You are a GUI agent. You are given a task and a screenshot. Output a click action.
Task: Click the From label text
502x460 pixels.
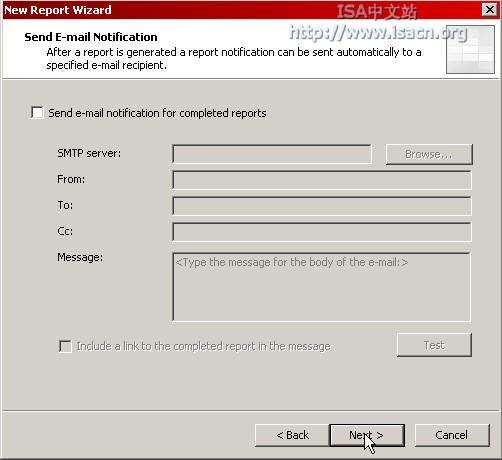[71, 179]
